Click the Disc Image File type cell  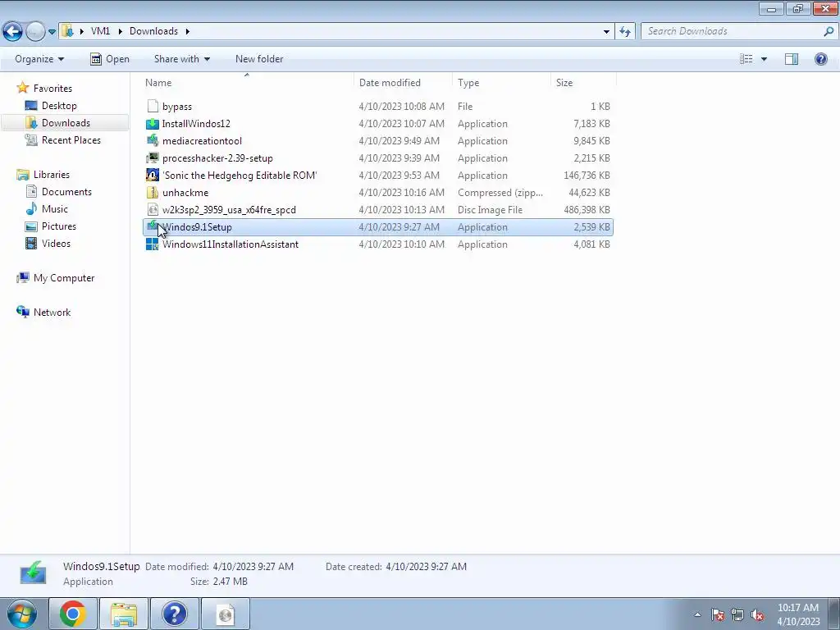[491, 209]
